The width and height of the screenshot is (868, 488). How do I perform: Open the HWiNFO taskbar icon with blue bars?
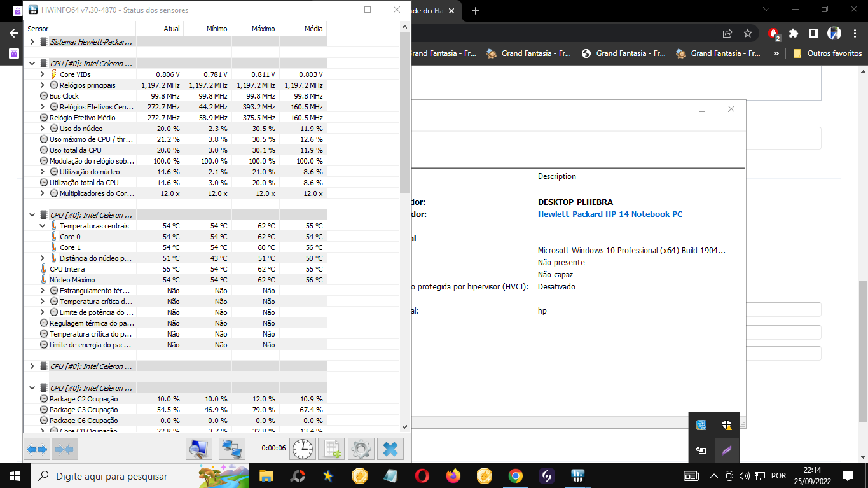click(577, 475)
